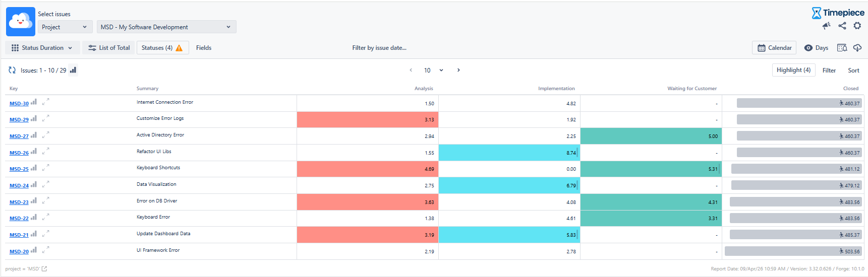Click the Filter by issue date field
This screenshot has height=277, width=868.
point(379,48)
